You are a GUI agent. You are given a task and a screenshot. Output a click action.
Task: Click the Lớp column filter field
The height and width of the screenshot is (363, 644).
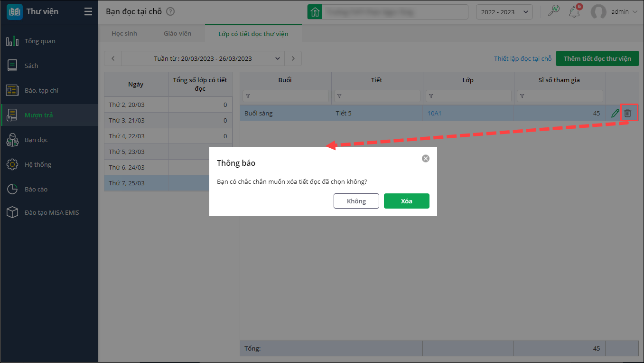coord(469,96)
